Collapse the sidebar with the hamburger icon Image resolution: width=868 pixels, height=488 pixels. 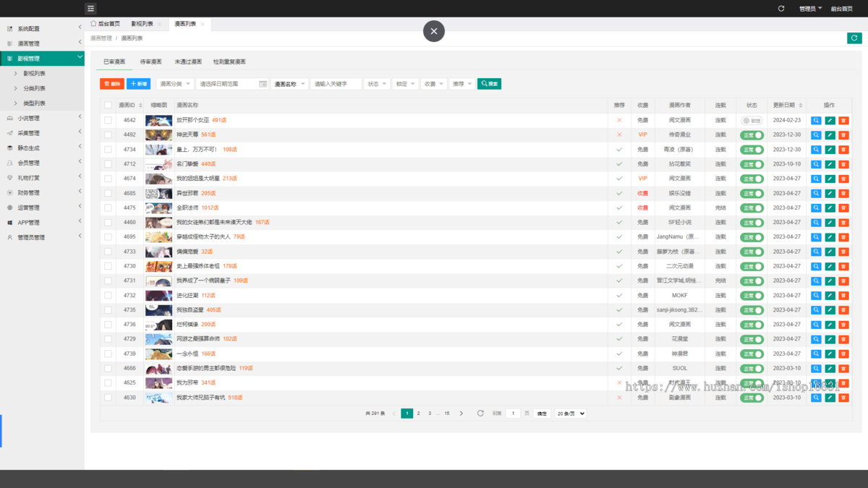point(90,9)
